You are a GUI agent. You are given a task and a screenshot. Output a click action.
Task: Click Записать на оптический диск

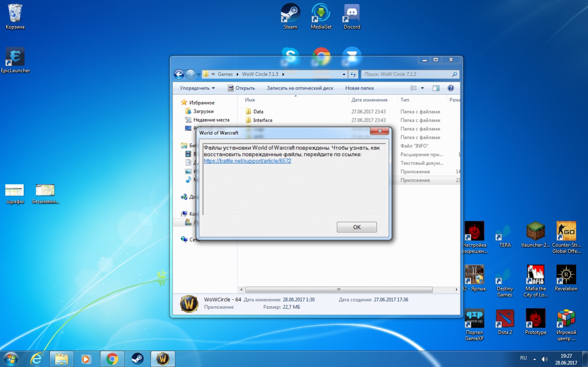pos(300,88)
